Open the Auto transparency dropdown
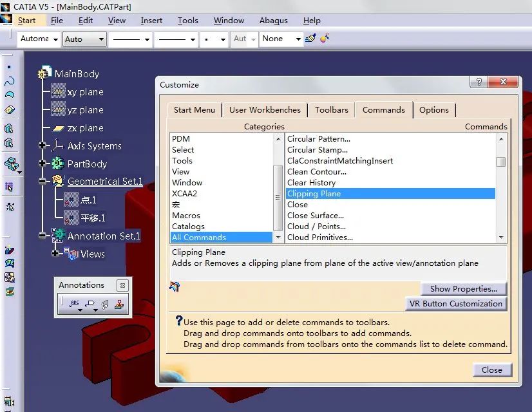The height and width of the screenshot is (412, 532). click(x=101, y=39)
